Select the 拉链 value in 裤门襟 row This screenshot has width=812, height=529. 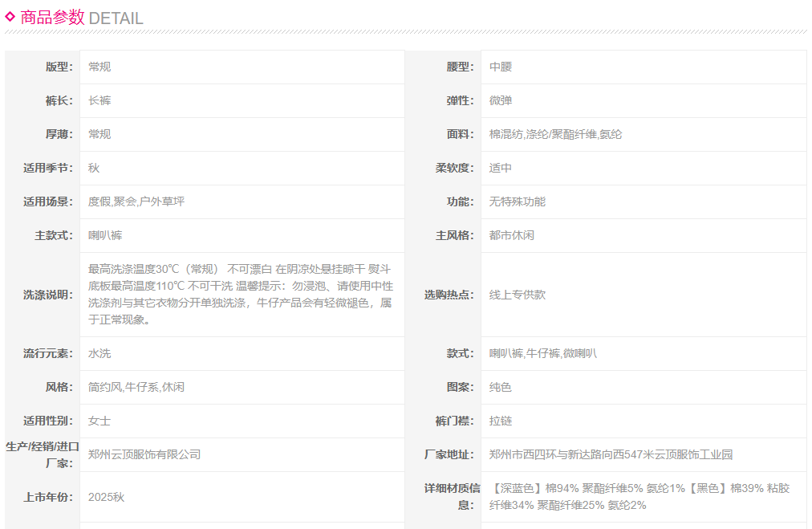coord(501,421)
